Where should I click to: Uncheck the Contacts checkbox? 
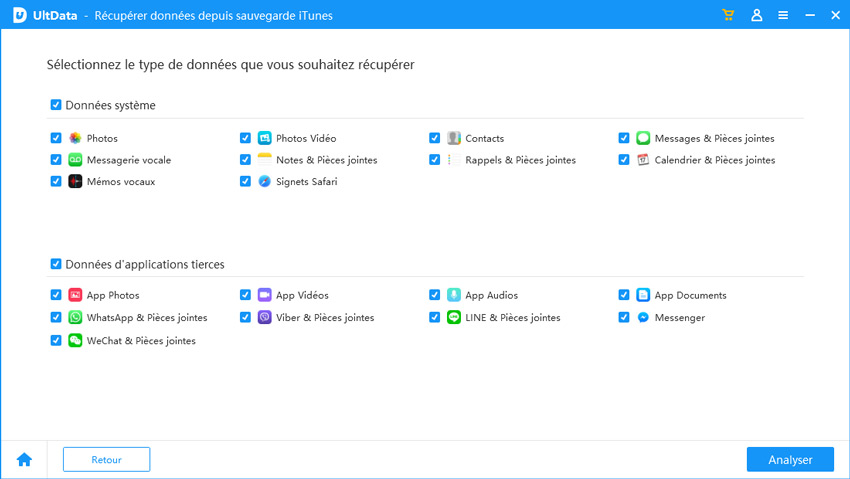435,138
